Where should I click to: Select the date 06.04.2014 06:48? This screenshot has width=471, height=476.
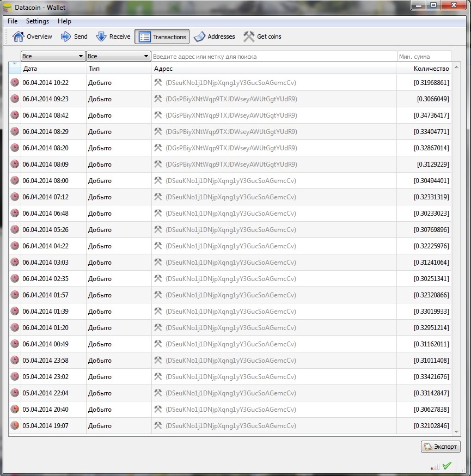46,213
